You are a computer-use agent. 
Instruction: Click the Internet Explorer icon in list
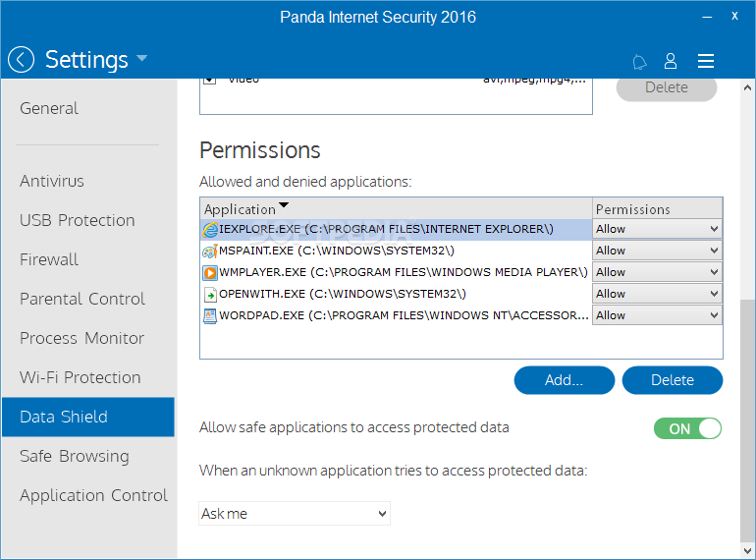click(210, 230)
